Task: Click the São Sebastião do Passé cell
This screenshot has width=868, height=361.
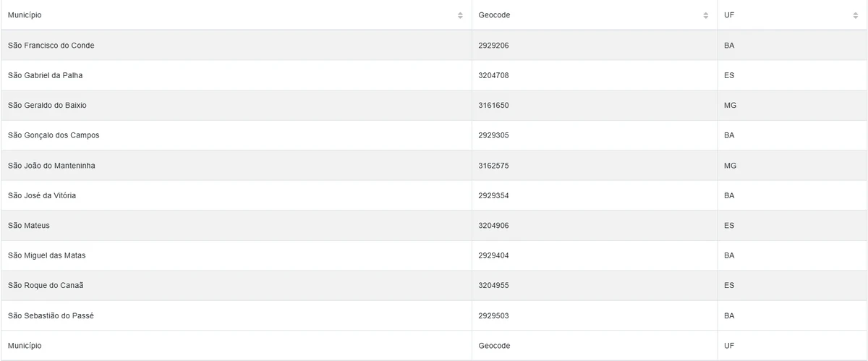Action: (x=51, y=315)
